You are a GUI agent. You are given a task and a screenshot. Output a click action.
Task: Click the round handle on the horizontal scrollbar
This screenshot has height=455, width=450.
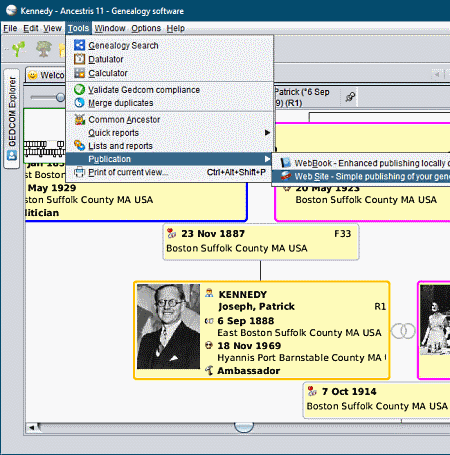tap(244, 427)
